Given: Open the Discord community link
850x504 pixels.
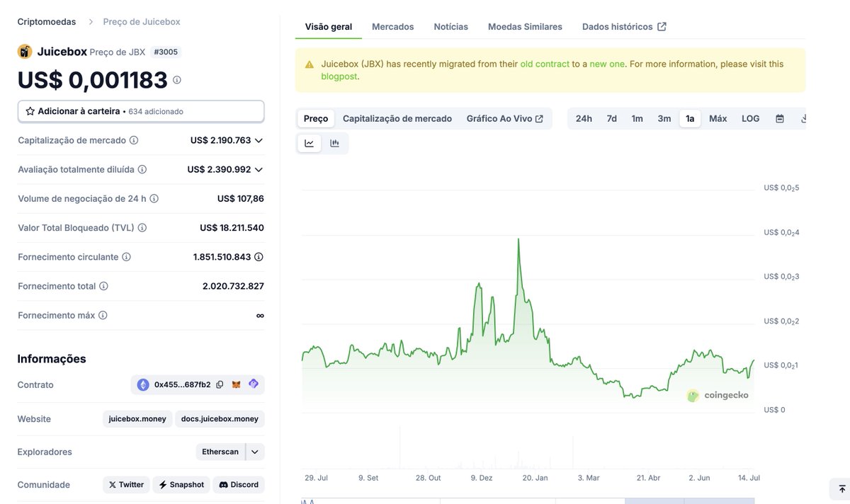Looking at the screenshot, I should [x=239, y=485].
